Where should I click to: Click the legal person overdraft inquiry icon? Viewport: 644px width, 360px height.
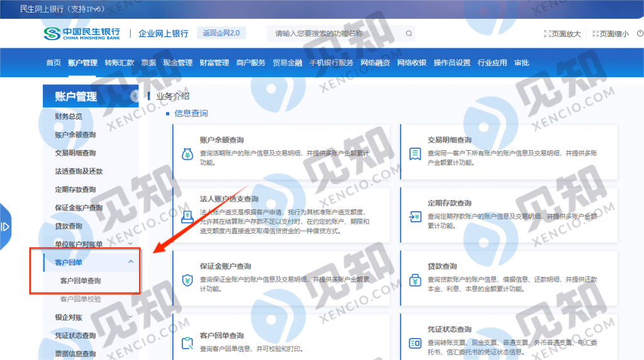pos(187,217)
